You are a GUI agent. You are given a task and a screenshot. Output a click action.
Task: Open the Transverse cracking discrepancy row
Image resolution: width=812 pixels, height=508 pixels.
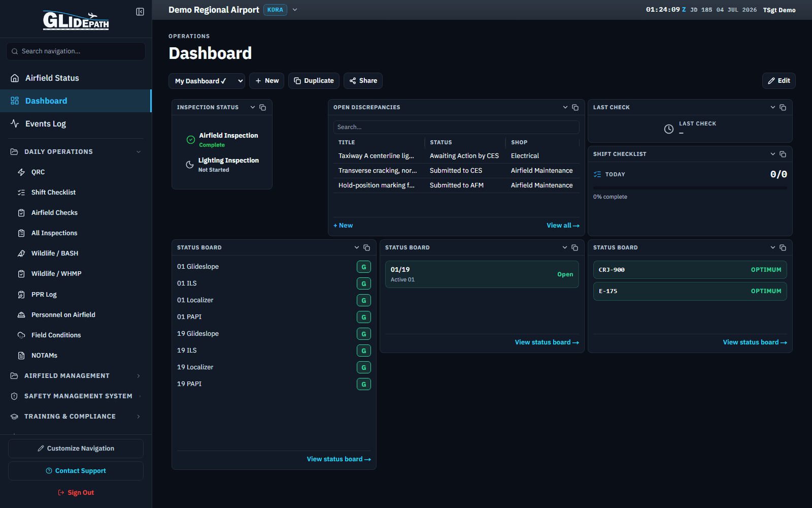click(456, 171)
